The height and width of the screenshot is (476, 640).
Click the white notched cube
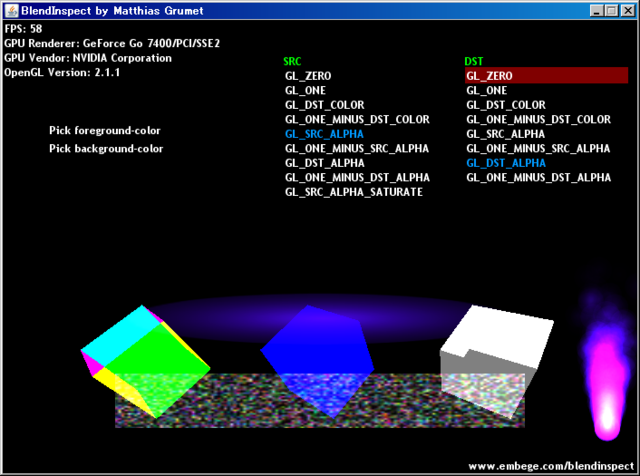497,361
